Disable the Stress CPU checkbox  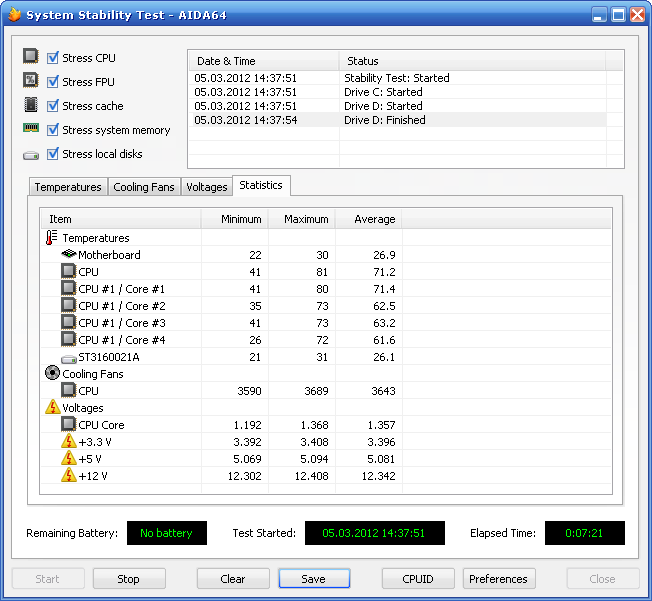(x=53, y=58)
